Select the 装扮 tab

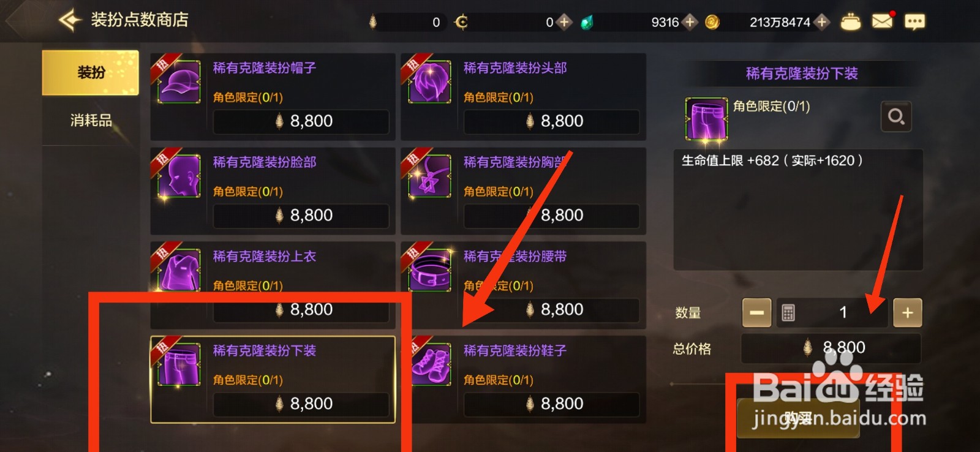91,73
